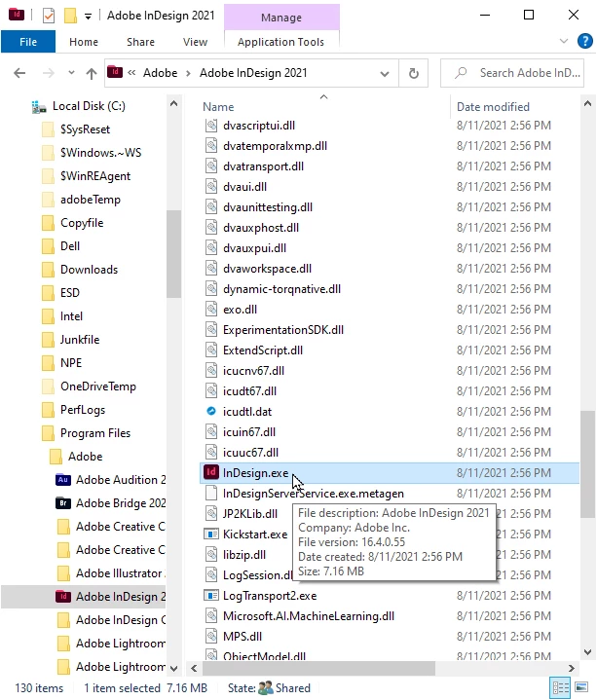Select the PerfLogs folder in tree

click(x=83, y=409)
